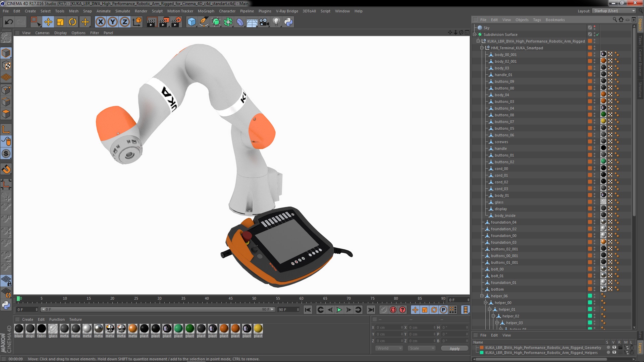Click the spline Pen tool icon
Image resolution: width=644 pixels, height=362 pixels.
[204, 22]
